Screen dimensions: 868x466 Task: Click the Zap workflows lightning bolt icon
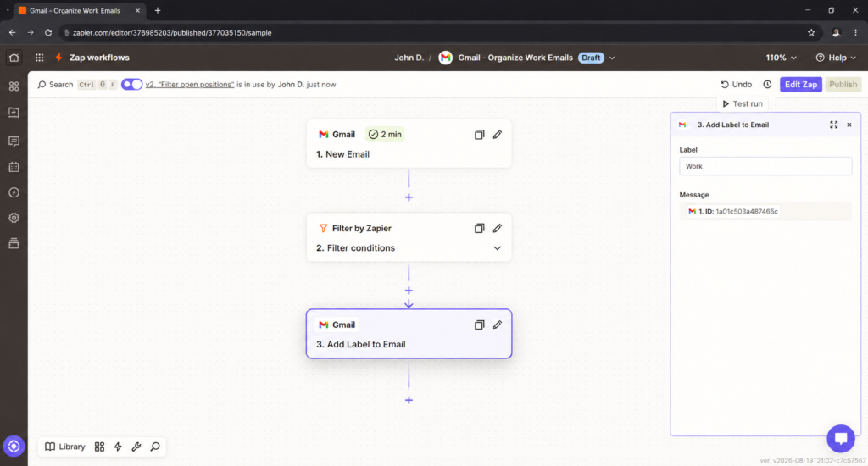point(58,58)
